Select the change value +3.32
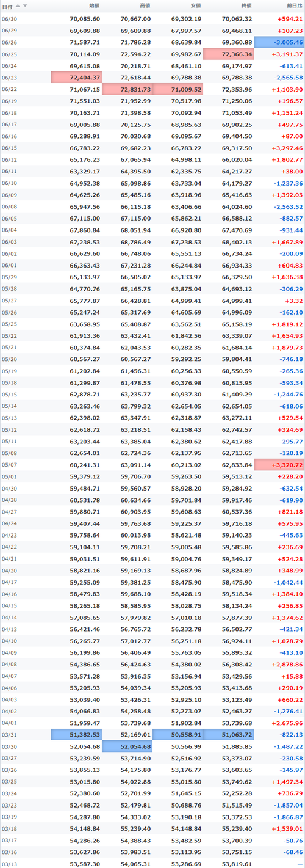The width and height of the screenshot is (305, 868). click(x=294, y=301)
